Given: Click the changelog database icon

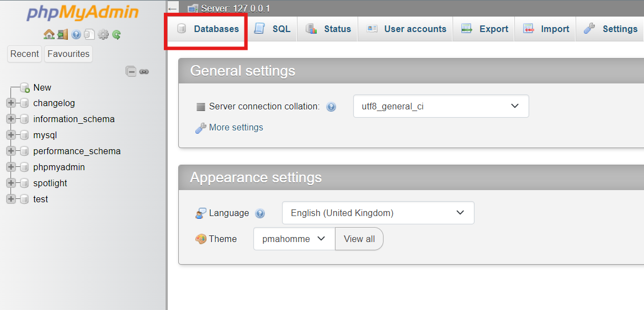Looking at the screenshot, I should (x=24, y=103).
